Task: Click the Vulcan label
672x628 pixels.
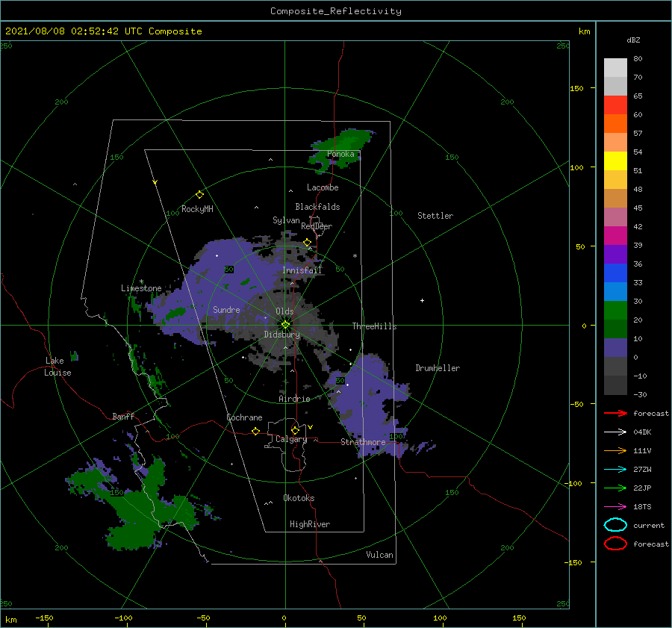Action: [x=380, y=555]
